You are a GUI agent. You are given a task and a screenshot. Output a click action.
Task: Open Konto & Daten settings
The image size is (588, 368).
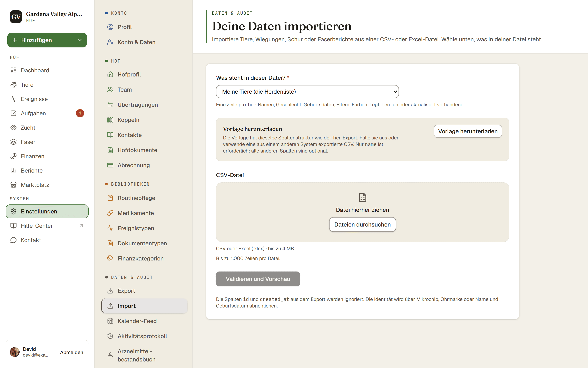[x=144, y=42]
